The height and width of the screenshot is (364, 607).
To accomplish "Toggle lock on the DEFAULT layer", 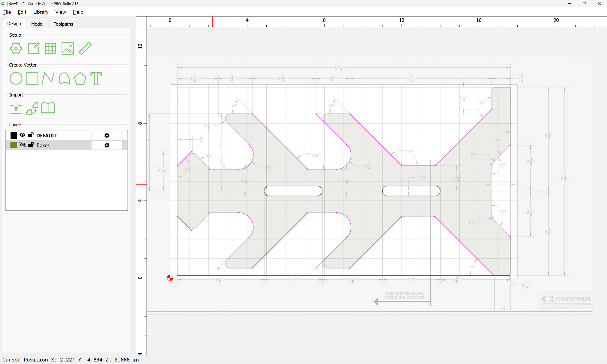I will (31, 135).
